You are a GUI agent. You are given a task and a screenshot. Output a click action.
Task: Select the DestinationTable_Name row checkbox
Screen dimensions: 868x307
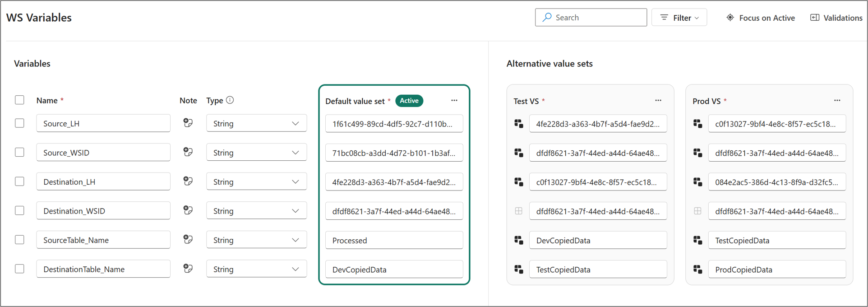[19, 269]
